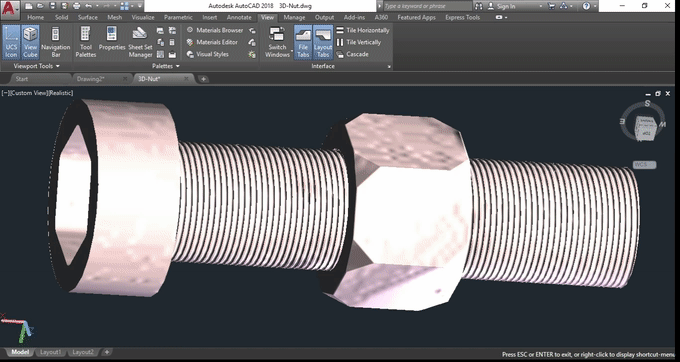Click small icon right of Materials Editor

[252, 42]
